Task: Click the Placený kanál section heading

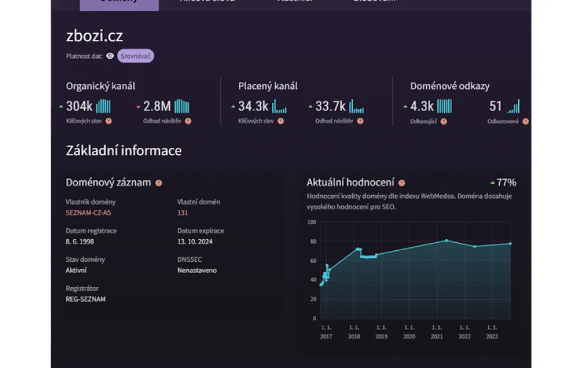Action: tap(268, 86)
